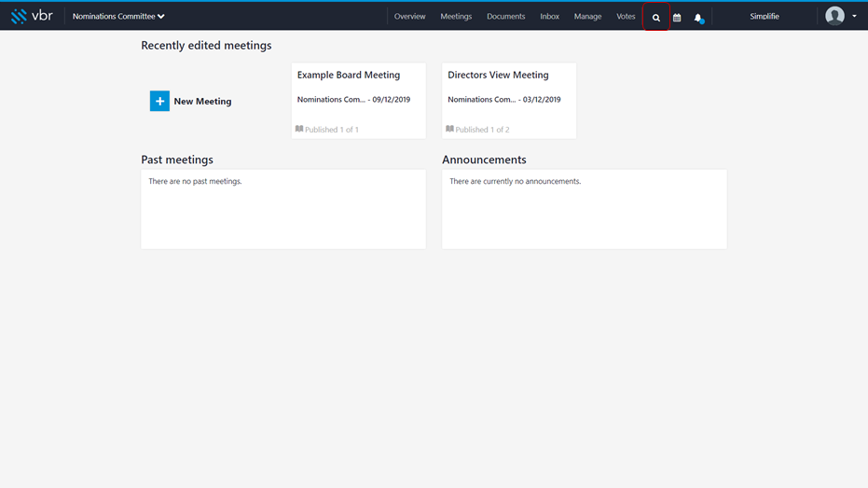Click the user avatar icon
The width and height of the screenshot is (868, 488).
(x=834, y=16)
